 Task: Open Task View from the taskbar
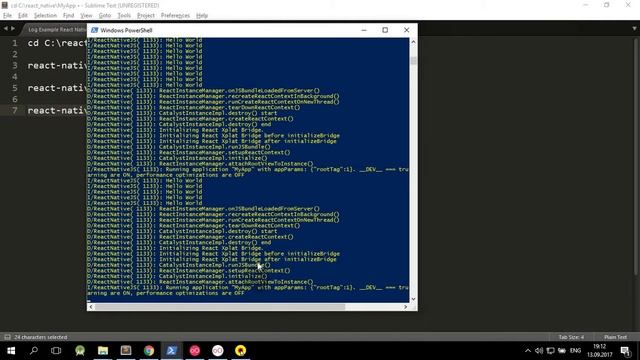pos(56,351)
